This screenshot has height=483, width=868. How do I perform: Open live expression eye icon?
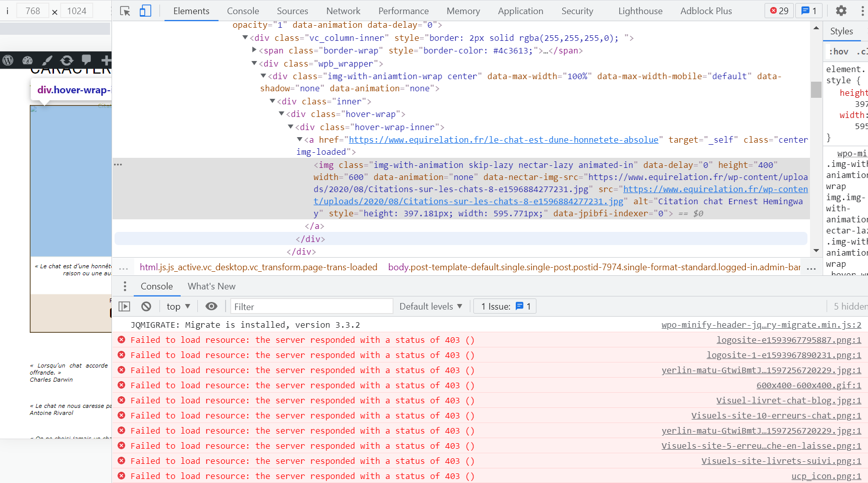(211, 307)
